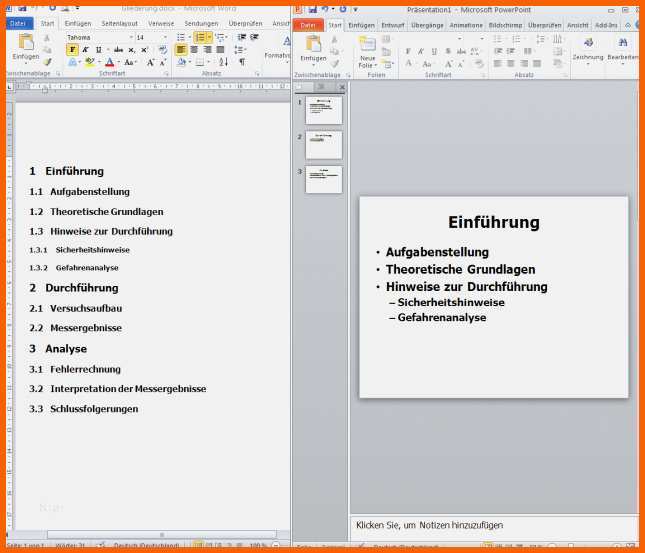Open the Animationen tab in PowerPoint
The height and width of the screenshot is (553, 645).
[464, 25]
